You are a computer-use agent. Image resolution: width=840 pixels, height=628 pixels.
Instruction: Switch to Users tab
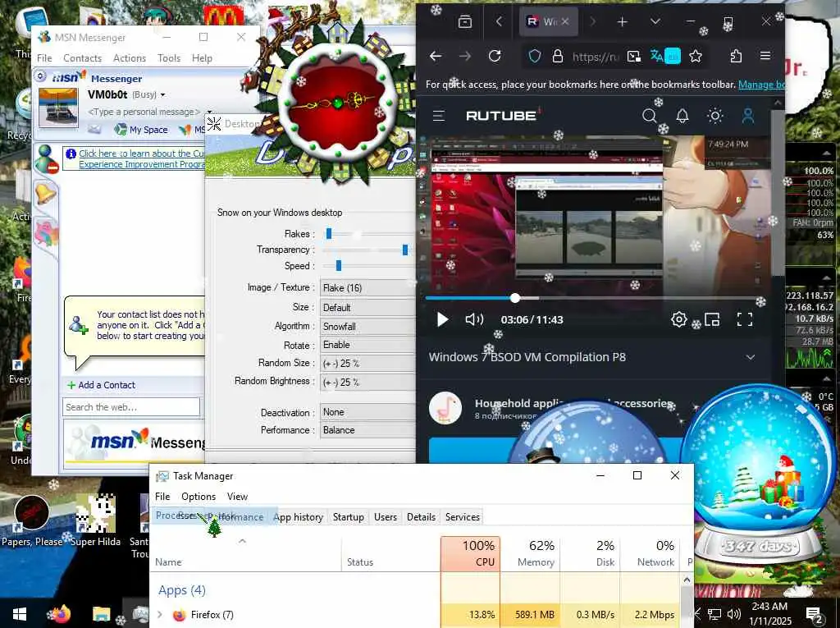(386, 517)
